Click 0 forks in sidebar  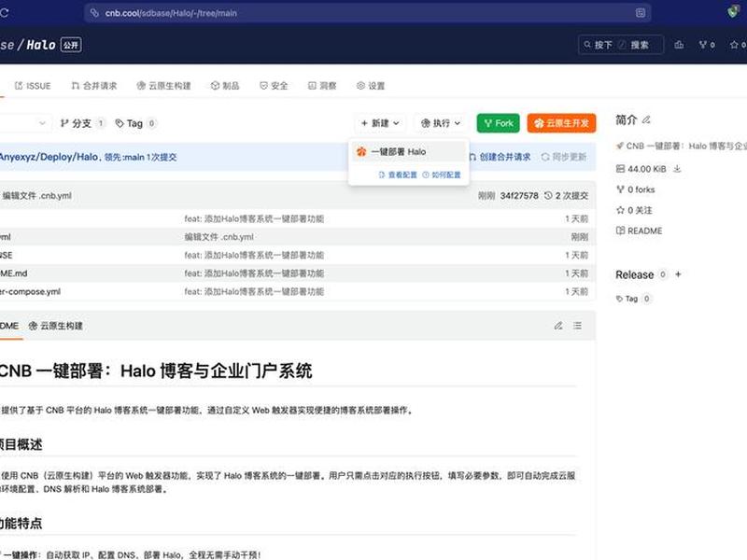(x=636, y=189)
